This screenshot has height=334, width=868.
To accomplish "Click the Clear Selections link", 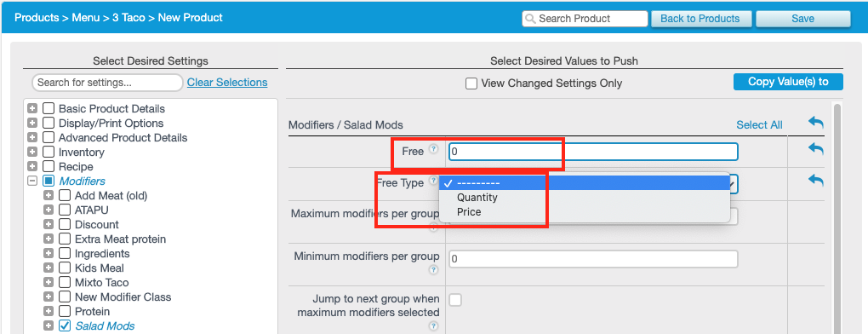I will pyautogui.click(x=227, y=83).
